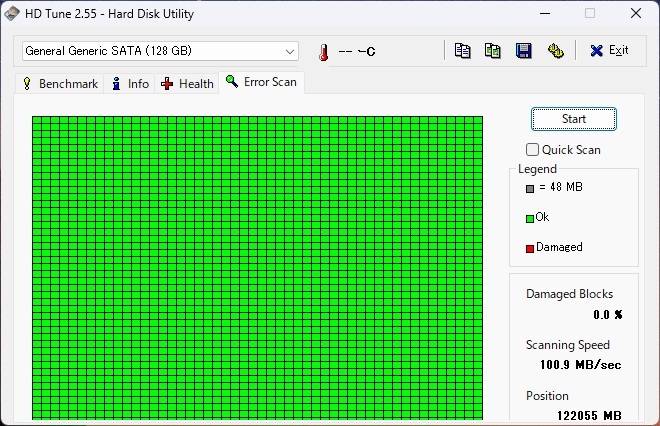Minimize the HD Tune window
660x426 pixels.
[x=545, y=13]
